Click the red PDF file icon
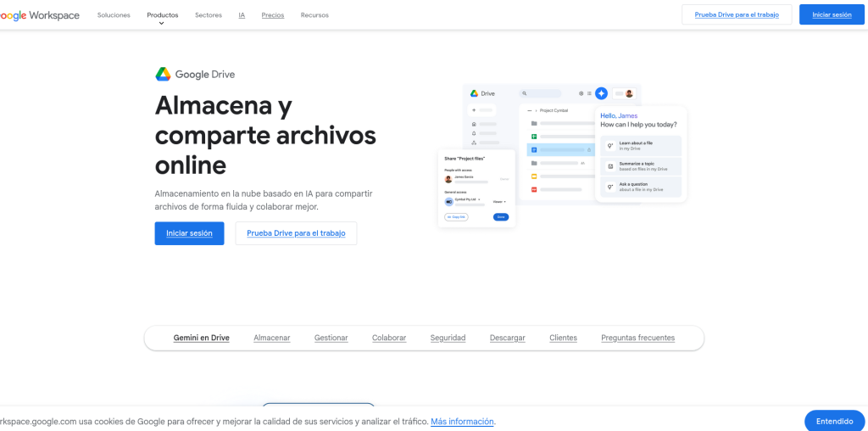The height and width of the screenshot is (431, 868). point(535,188)
